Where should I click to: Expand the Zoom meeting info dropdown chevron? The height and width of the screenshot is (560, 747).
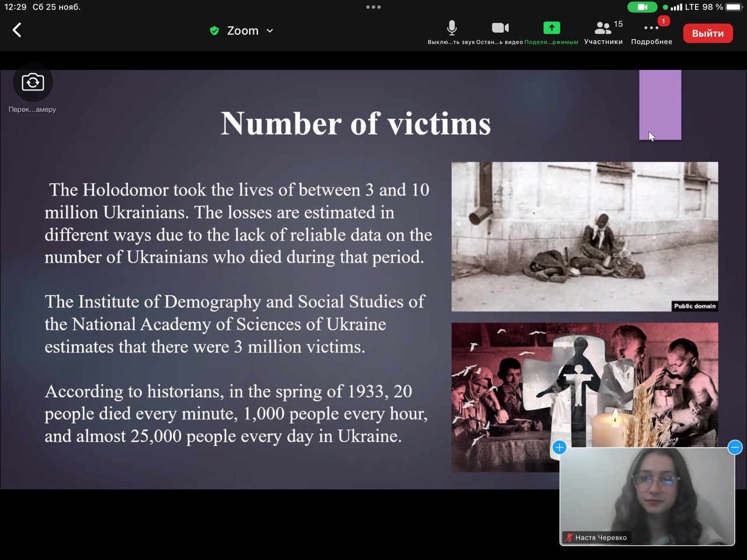click(x=270, y=31)
